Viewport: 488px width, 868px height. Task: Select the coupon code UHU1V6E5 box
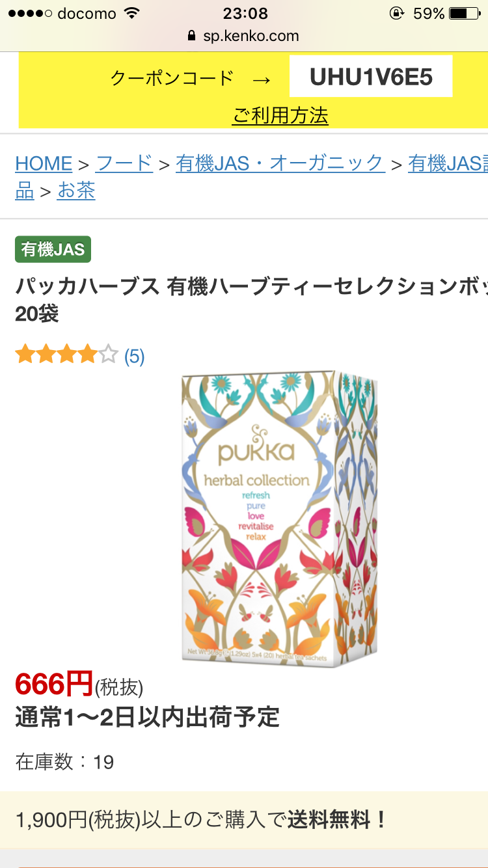point(371,77)
